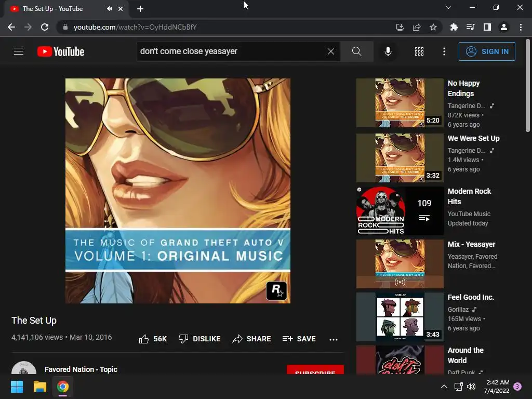Click the '4,141,106 views' text
The width and height of the screenshot is (532, 399).
pos(37,337)
